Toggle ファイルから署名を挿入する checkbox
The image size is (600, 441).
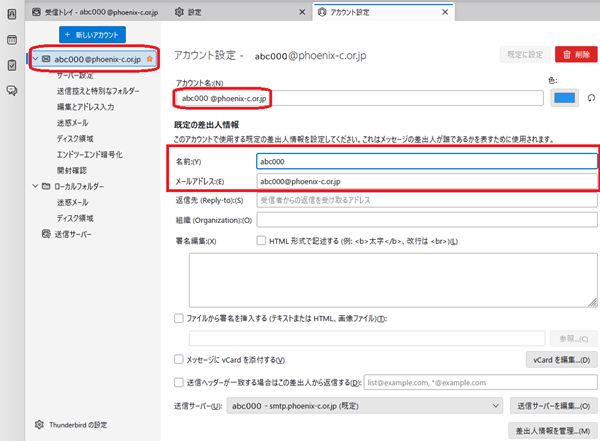coord(178,317)
